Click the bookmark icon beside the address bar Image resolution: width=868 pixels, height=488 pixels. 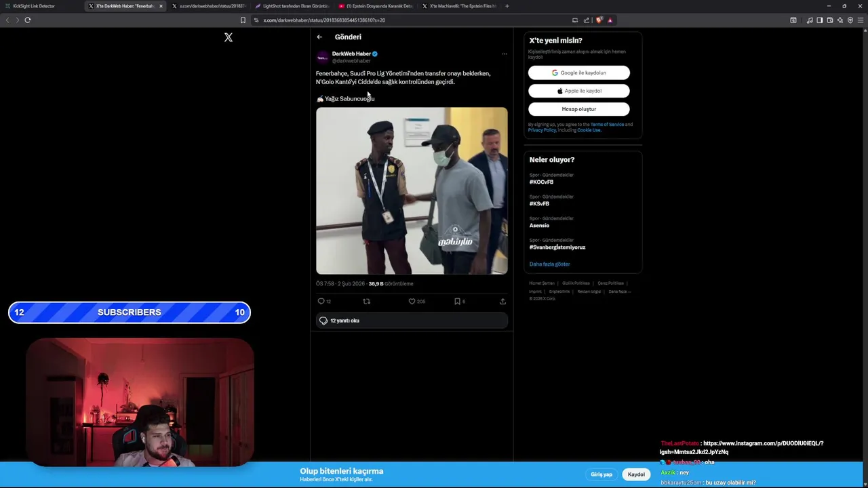pyautogui.click(x=243, y=20)
